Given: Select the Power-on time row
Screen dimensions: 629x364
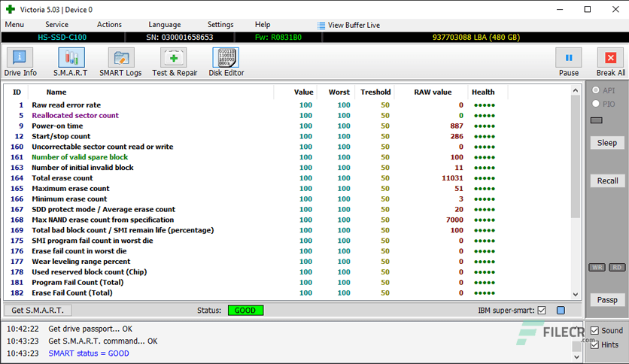Looking at the screenshot, I should point(287,126).
